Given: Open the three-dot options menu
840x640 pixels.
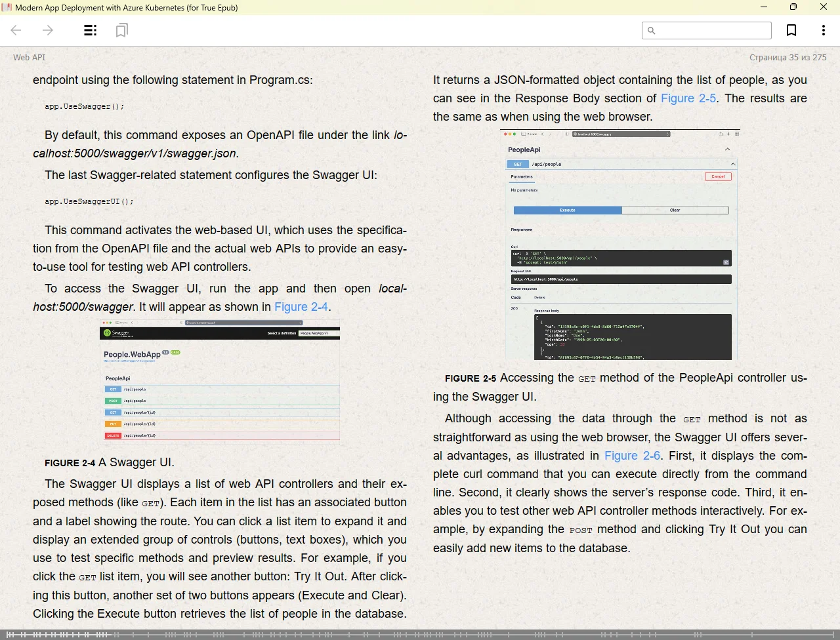Looking at the screenshot, I should pos(823,30).
